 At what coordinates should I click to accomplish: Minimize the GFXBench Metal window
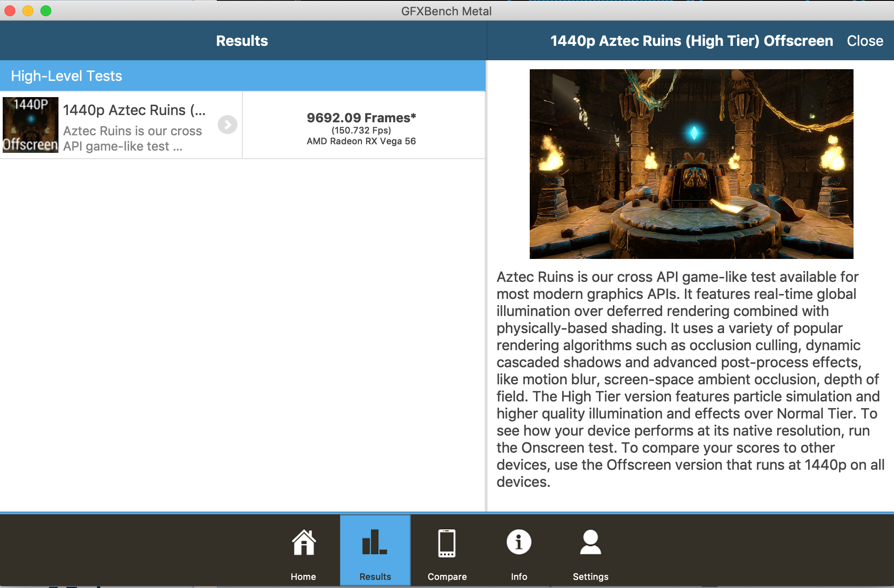tap(28, 11)
